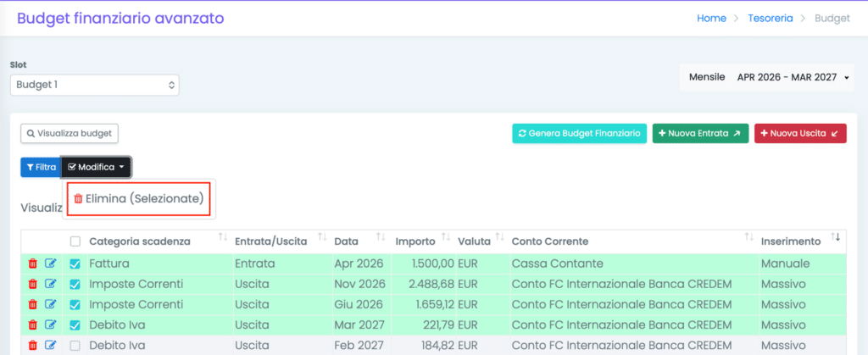Go to Tesoreria in the breadcrumb
868x355 pixels.
coord(771,18)
